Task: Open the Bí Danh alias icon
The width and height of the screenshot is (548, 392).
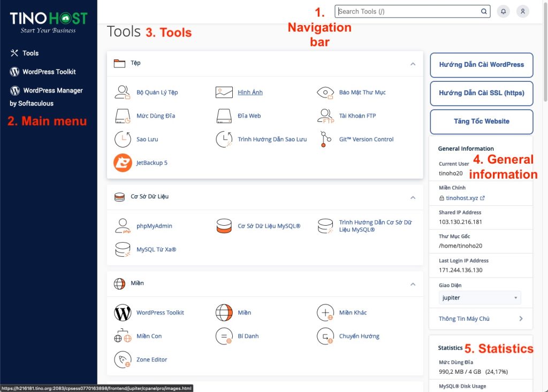Action: [x=224, y=336]
